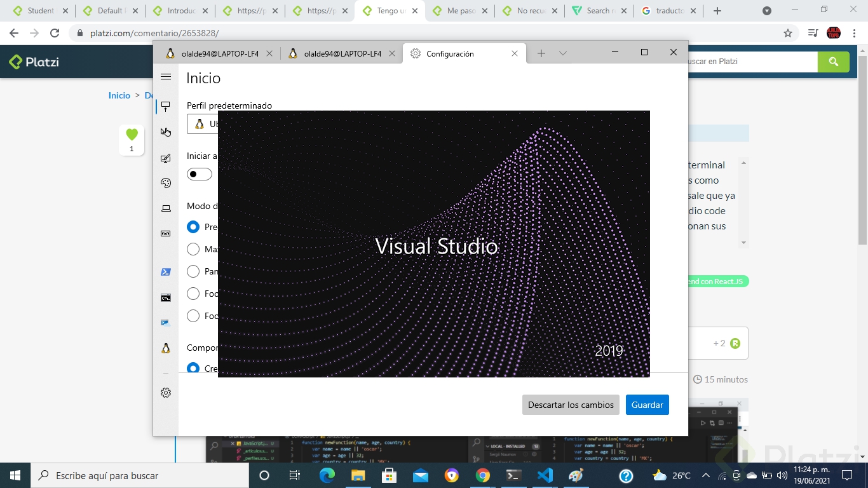The width and height of the screenshot is (868, 488).
Task: Select the Pan launch mode radio button
Action: pos(193,271)
